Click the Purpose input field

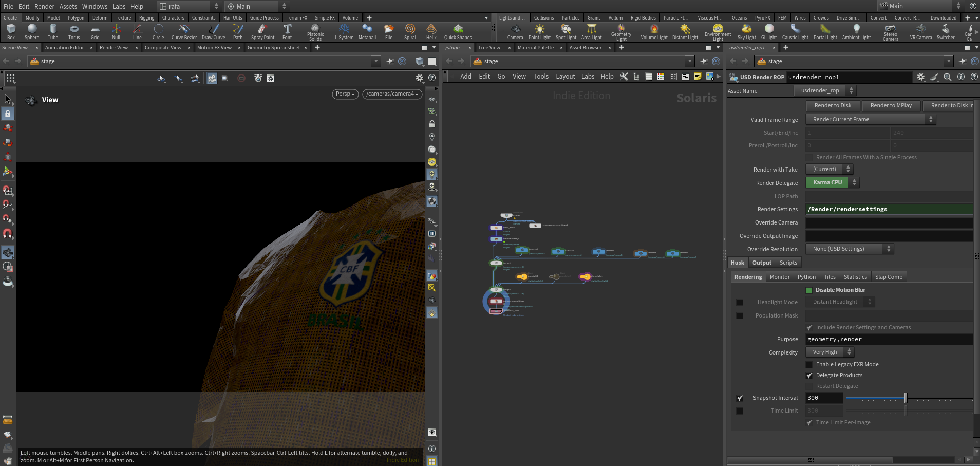click(889, 340)
